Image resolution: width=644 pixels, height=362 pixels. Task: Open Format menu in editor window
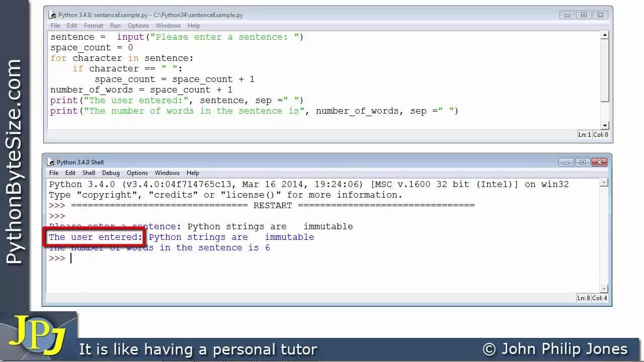[94, 26]
